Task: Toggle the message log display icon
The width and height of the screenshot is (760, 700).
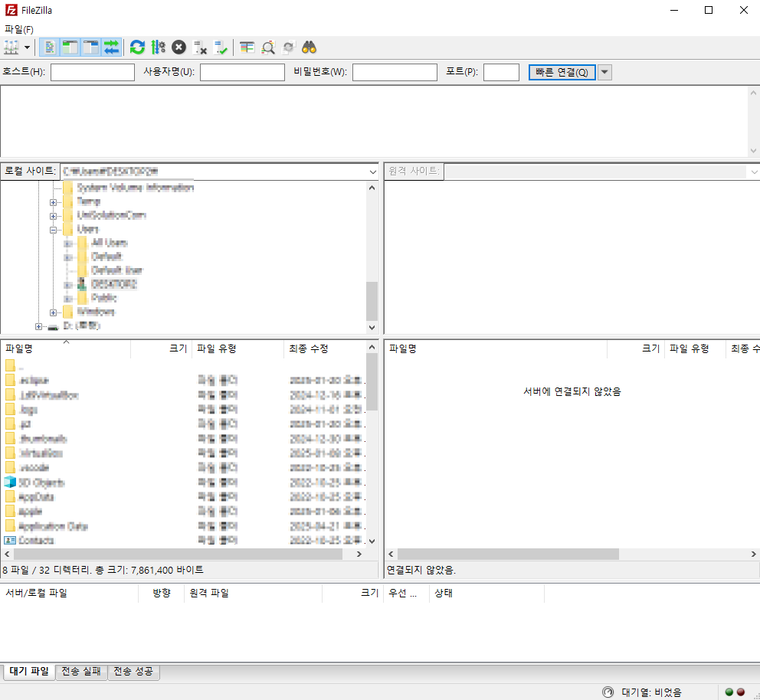Action: tap(50, 47)
